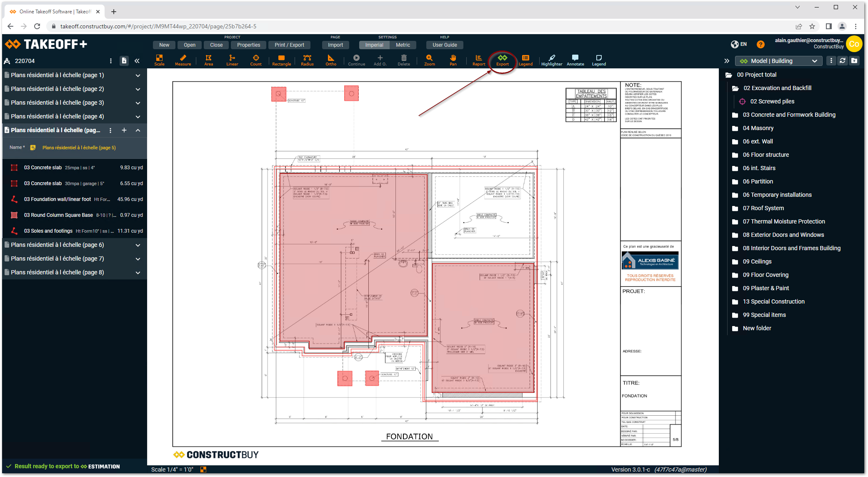The height and width of the screenshot is (477, 868).
Task: Switch units to Metric
Action: point(403,45)
